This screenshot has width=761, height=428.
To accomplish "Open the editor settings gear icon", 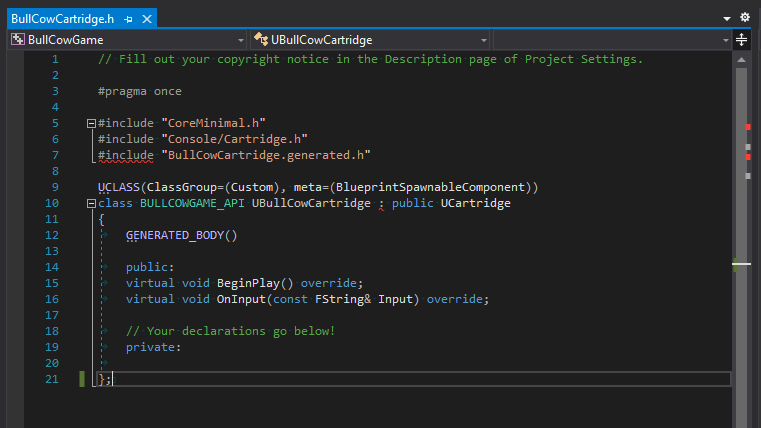I will pos(744,18).
